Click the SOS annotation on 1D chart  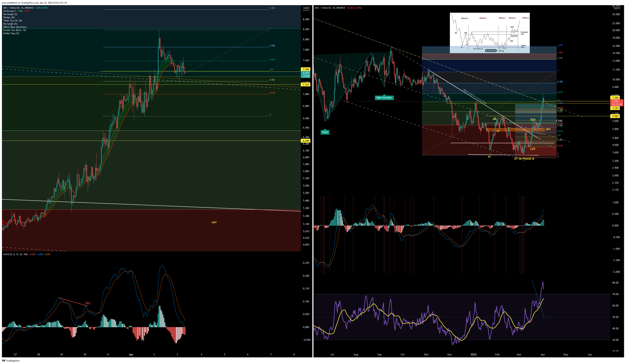(x=533, y=119)
